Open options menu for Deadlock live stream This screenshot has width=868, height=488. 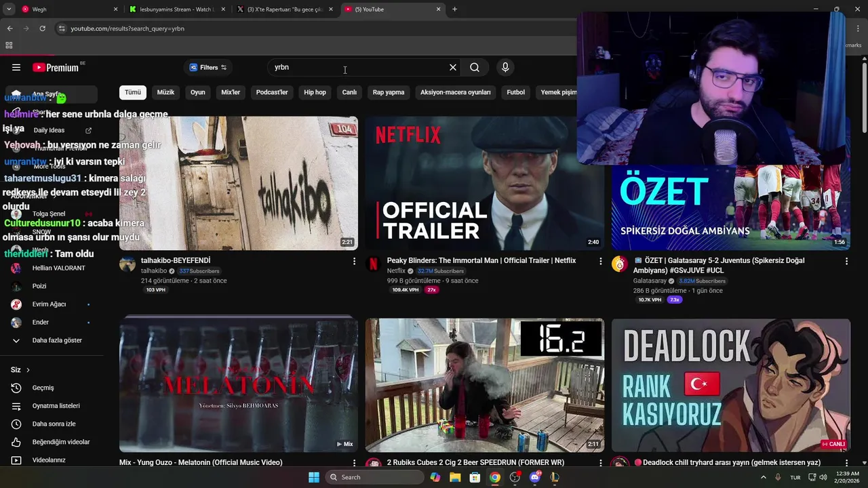[x=846, y=463]
